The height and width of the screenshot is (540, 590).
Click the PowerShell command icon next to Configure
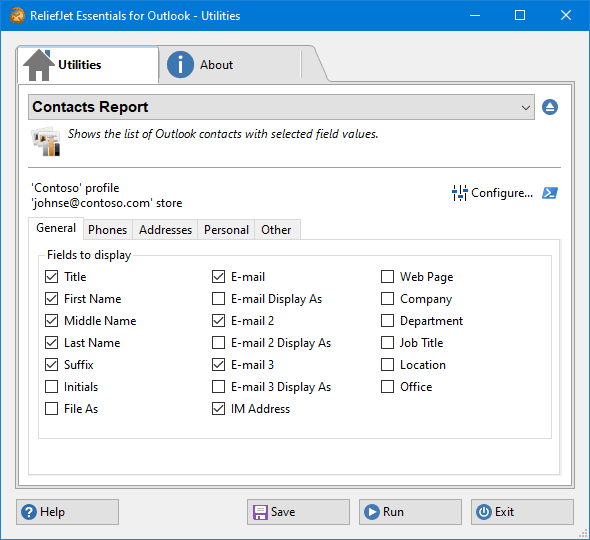click(550, 193)
